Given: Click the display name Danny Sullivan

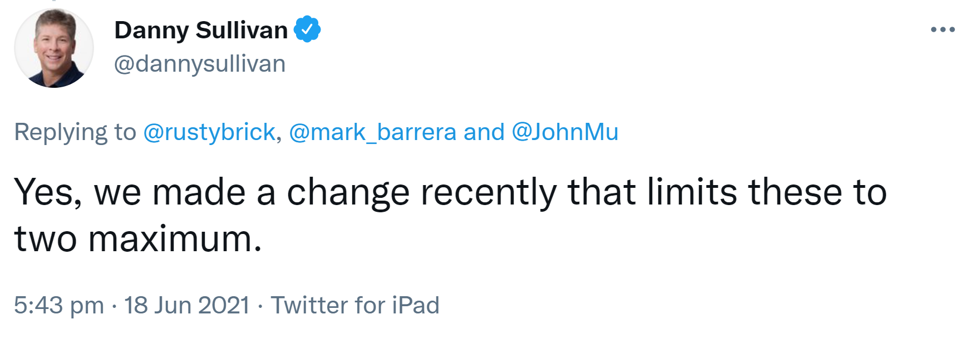Looking at the screenshot, I should pyautogui.click(x=201, y=30).
